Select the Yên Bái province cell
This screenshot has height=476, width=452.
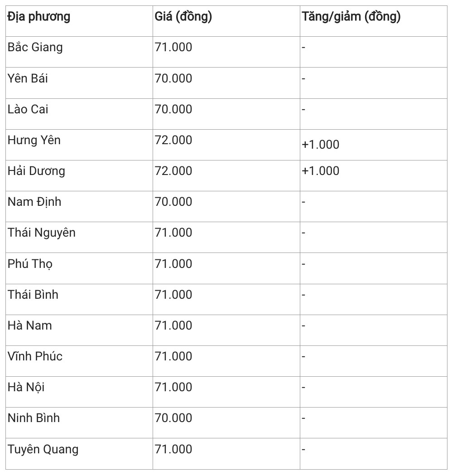coord(28,78)
